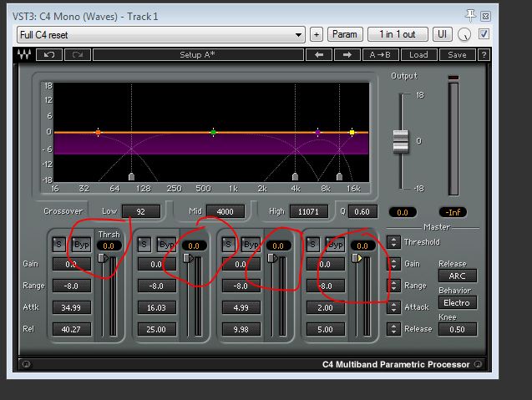
Task: Grab the 92 Hz crossover handle
Action: coord(132,176)
